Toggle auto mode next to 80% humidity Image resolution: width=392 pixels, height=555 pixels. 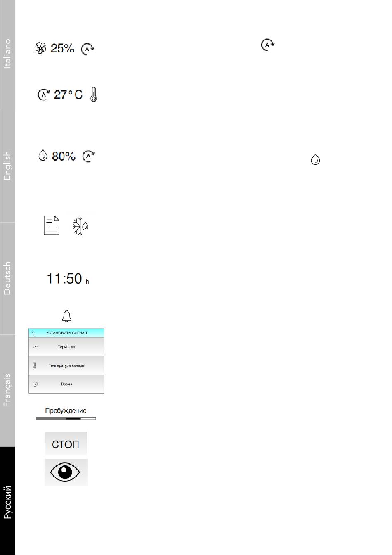[88, 157]
